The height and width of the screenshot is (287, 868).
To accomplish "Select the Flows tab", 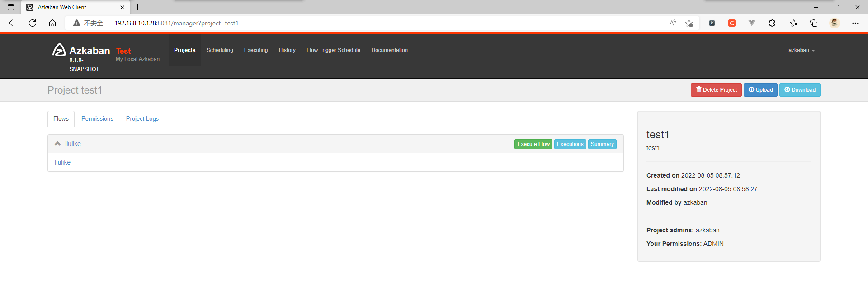I will (61, 119).
